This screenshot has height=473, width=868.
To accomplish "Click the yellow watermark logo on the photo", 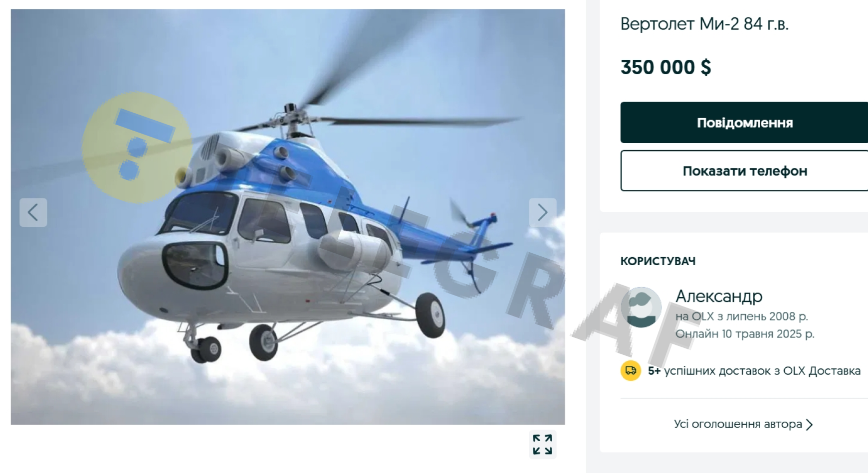I will pos(137,147).
